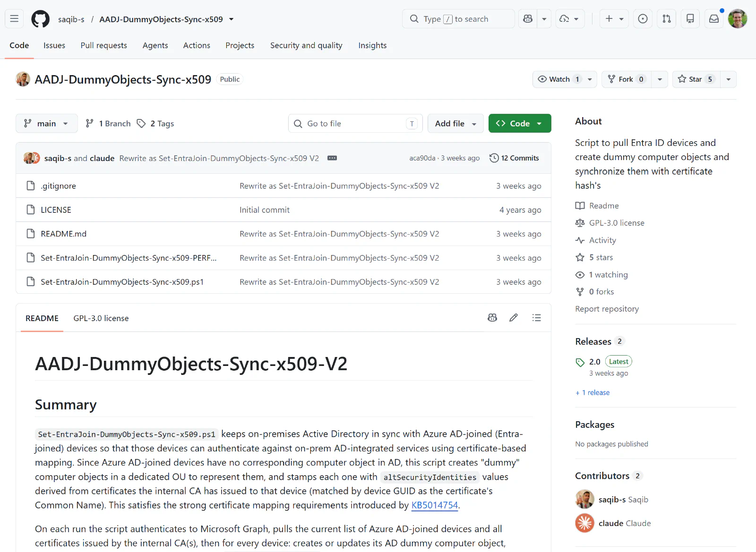Click the agents cloud icon in header

point(564,19)
